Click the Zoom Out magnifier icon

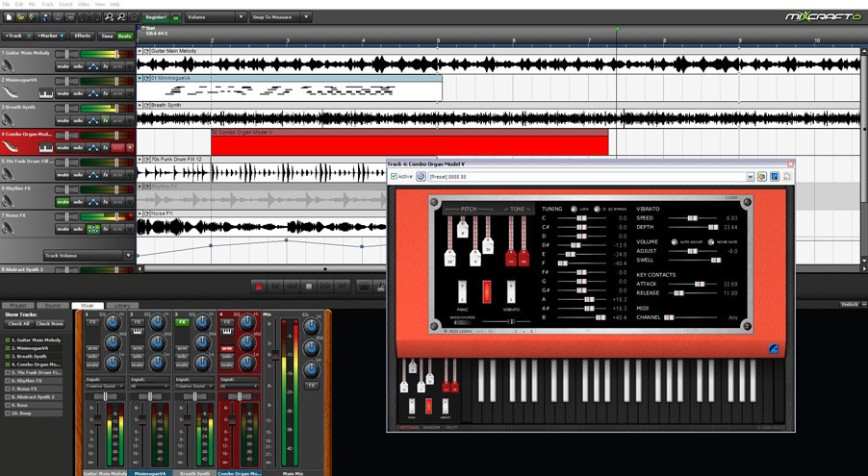[121, 17]
